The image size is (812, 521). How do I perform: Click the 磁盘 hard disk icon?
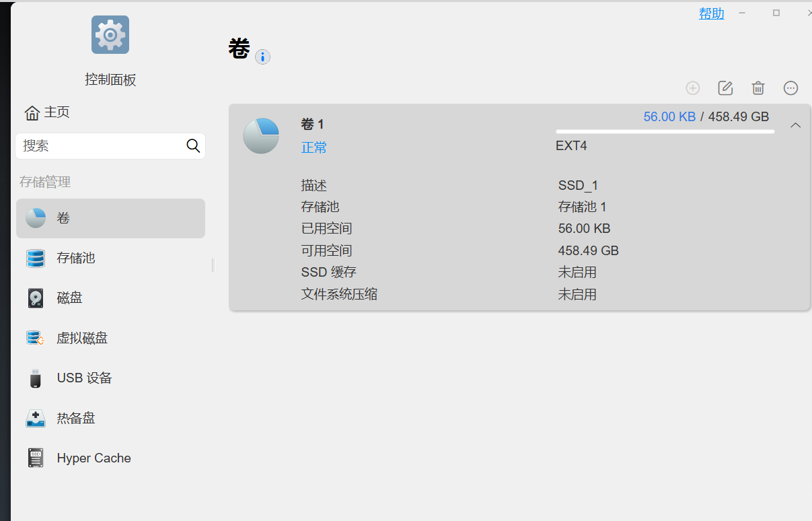click(x=36, y=298)
